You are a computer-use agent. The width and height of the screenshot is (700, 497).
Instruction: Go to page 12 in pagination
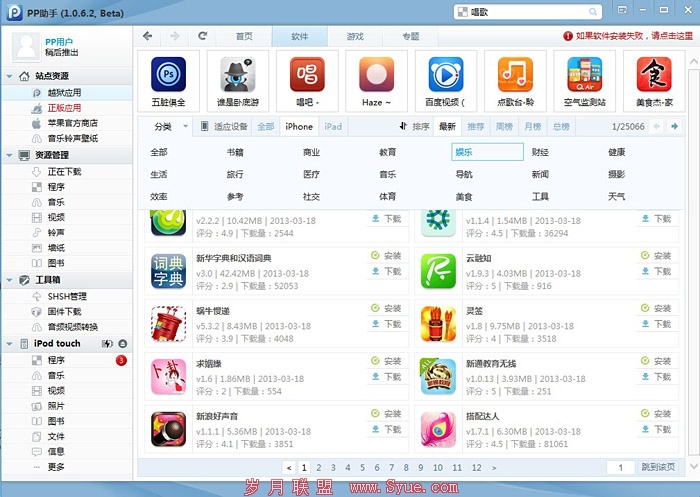coord(476,468)
